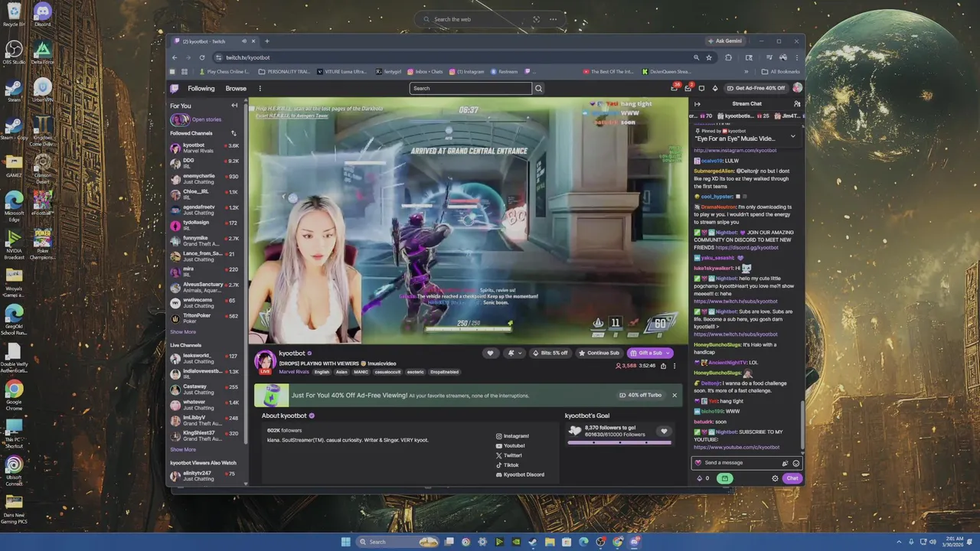This screenshot has width=980, height=551.
Task: Open the TritonPoker followed channel
Action: click(x=204, y=318)
